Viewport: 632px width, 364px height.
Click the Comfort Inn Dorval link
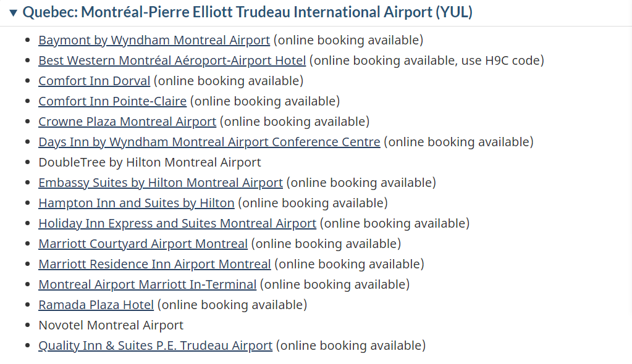[94, 81]
